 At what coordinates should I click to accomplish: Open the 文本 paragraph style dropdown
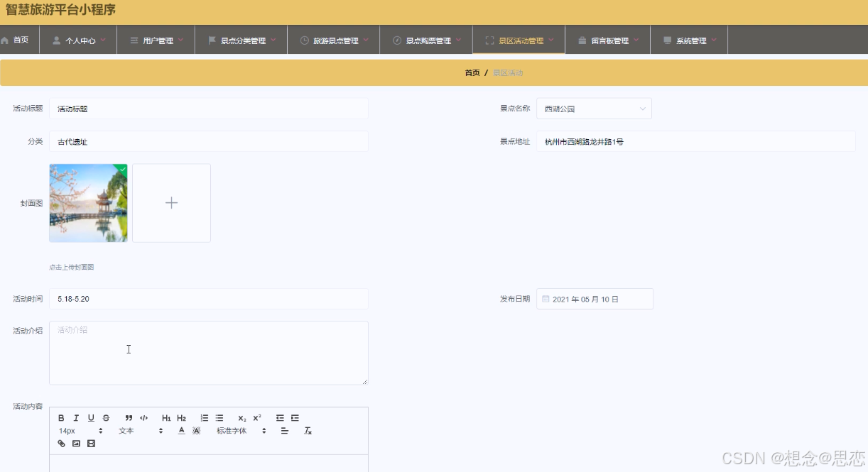coord(141,431)
